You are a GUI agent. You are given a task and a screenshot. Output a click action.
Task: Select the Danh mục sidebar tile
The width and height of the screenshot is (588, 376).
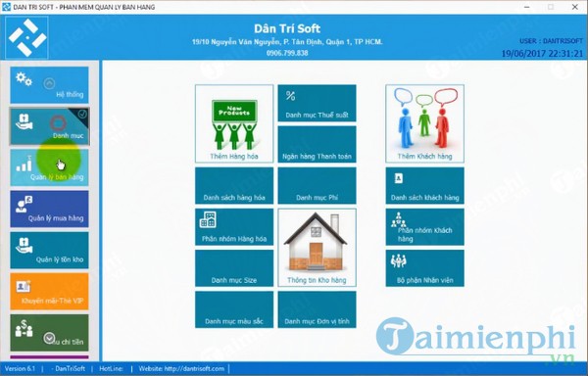coord(49,126)
